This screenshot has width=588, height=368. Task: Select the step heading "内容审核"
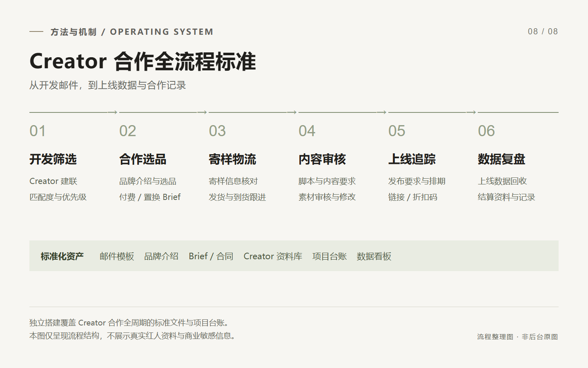(322, 159)
